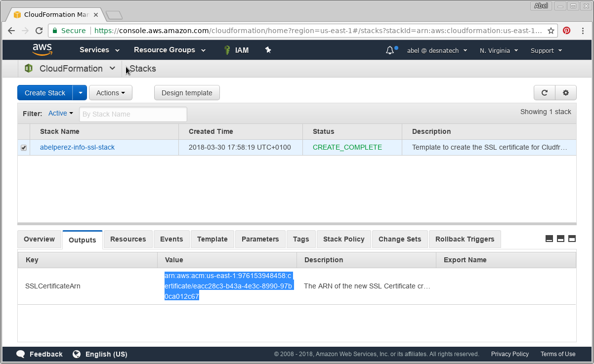
Task: View the Template tab
Action: point(212,239)
